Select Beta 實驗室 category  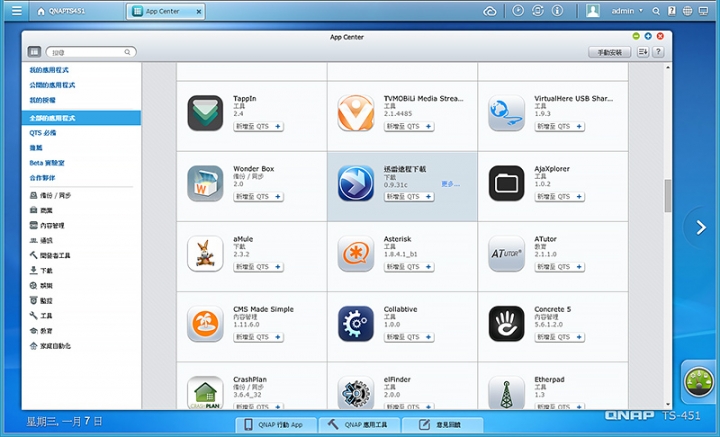(x=47, y=163)
